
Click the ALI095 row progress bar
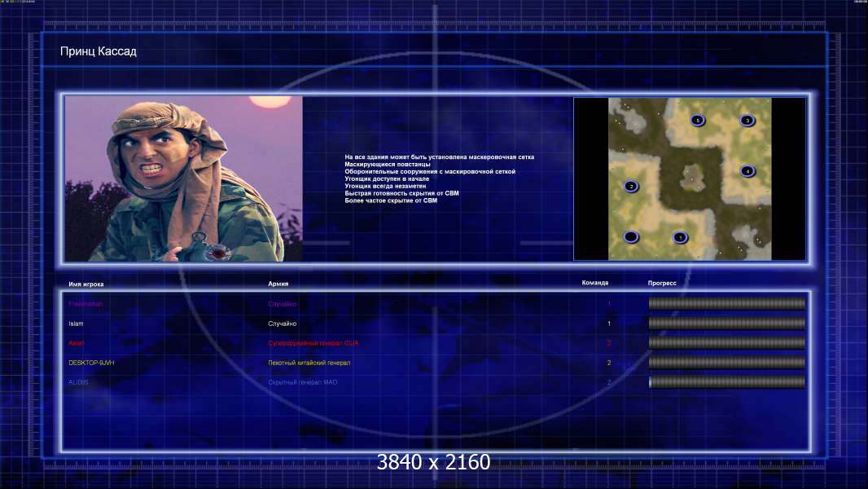click(x=727, y=382)
